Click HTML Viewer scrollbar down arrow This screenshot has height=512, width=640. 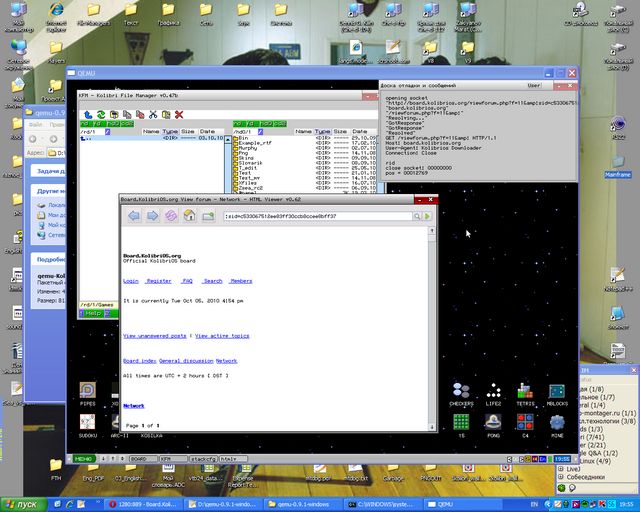point(432,427)
